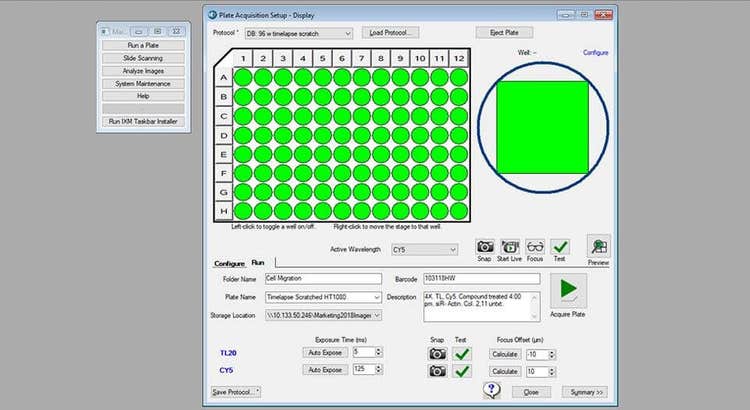Click the Load Protocol button
This screenshot has height=410, width=750.
(x=390, y=33)
